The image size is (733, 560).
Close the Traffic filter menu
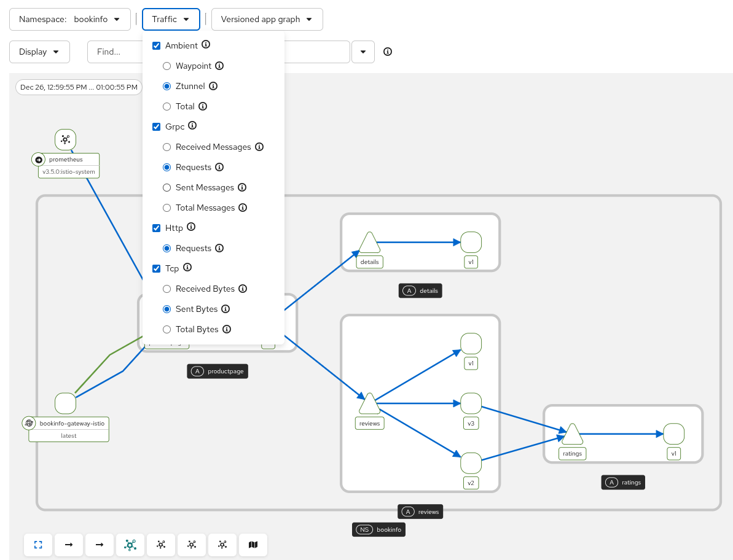tap(171, 19)
